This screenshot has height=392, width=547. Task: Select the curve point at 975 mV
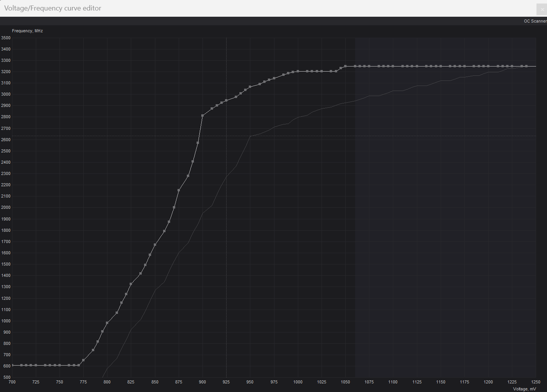(274, 78)
